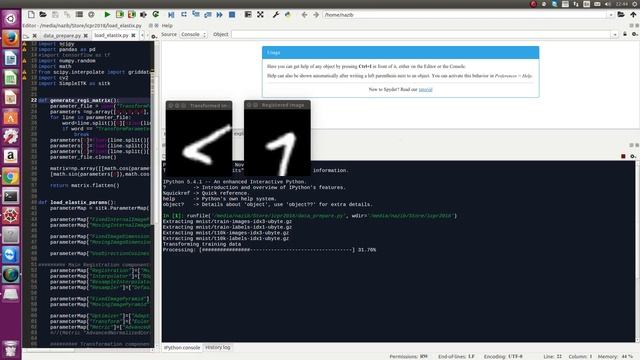
Task: Open Preferences wrench icon
Action: pos(276,15)
